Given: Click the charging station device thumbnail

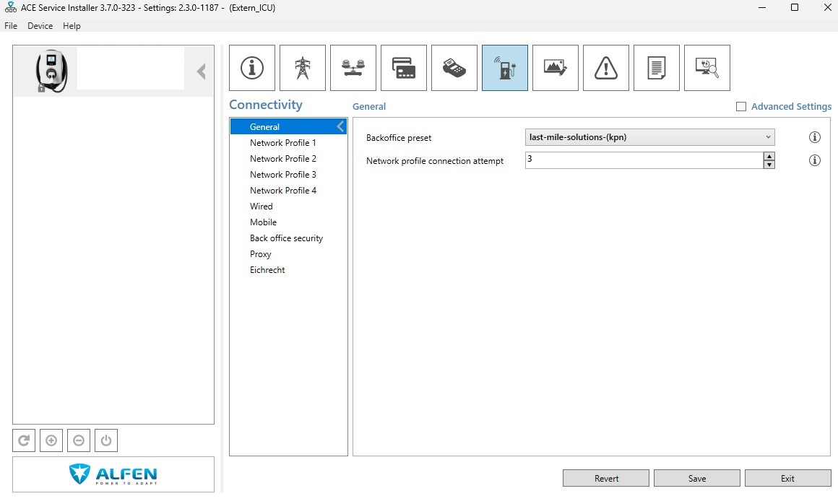Looking at the screenshot, I should 51,71.
